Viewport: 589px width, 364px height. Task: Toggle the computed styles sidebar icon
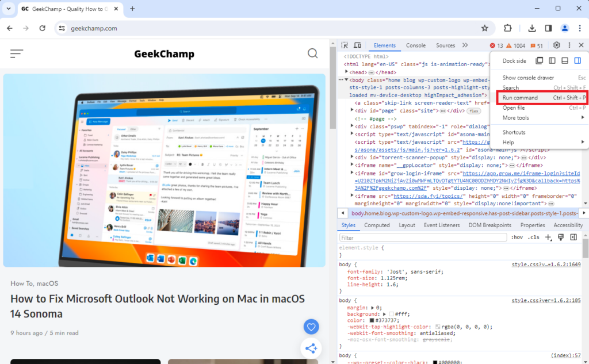pyautogui.click(x=573, y=237)
